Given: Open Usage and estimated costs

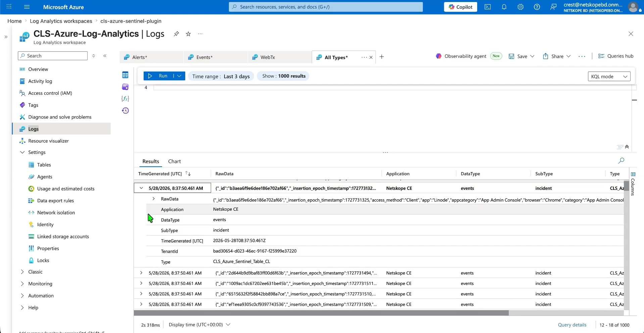Looking at the screenshot, I should [66, 189].
